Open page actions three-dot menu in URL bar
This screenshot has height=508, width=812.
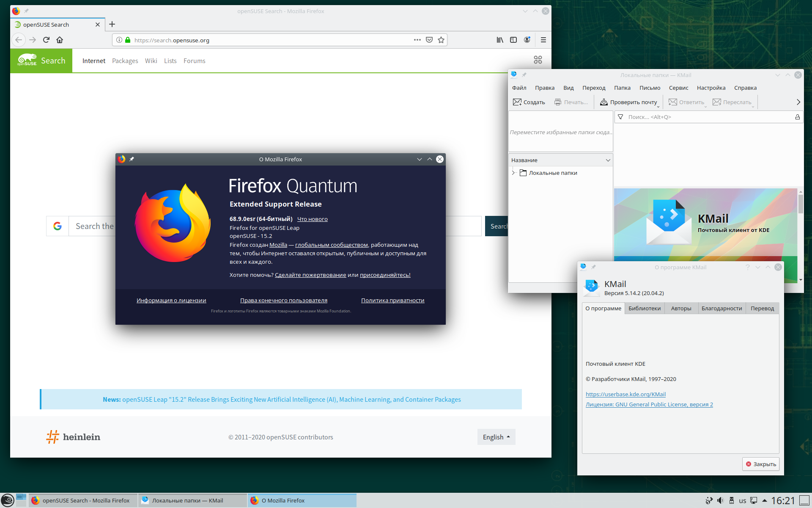point(417,40)
